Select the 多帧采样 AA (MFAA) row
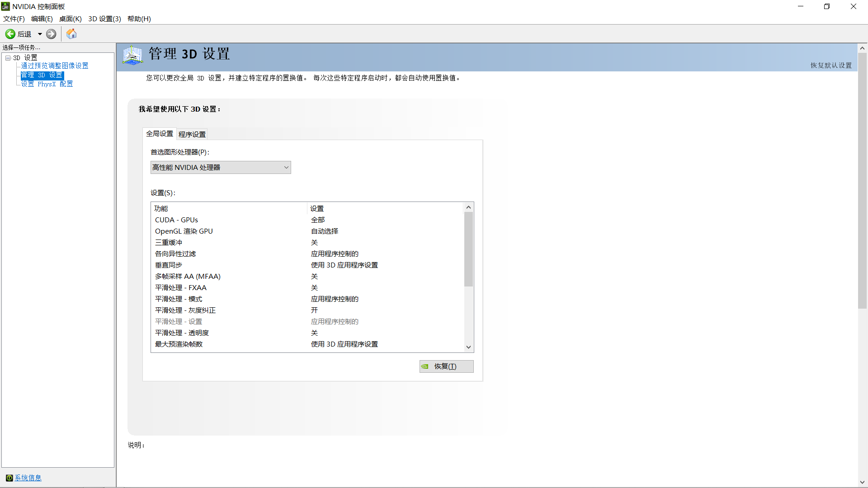The width and height of the screenshot is (868, 488). coord(307,277)
